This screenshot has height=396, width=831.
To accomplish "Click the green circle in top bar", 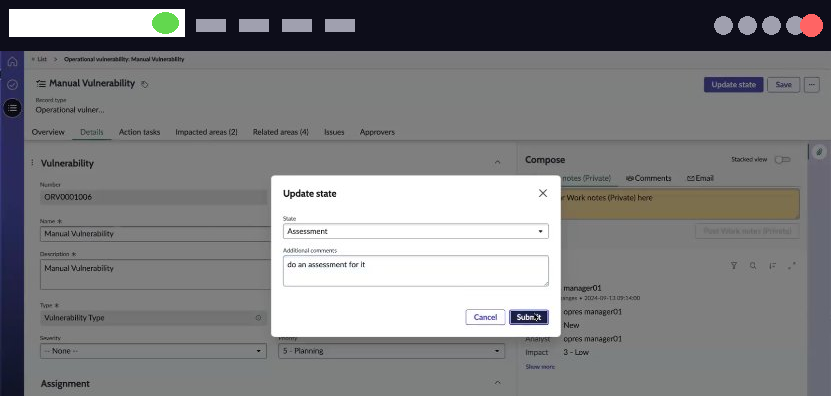I will pos(165,23).
